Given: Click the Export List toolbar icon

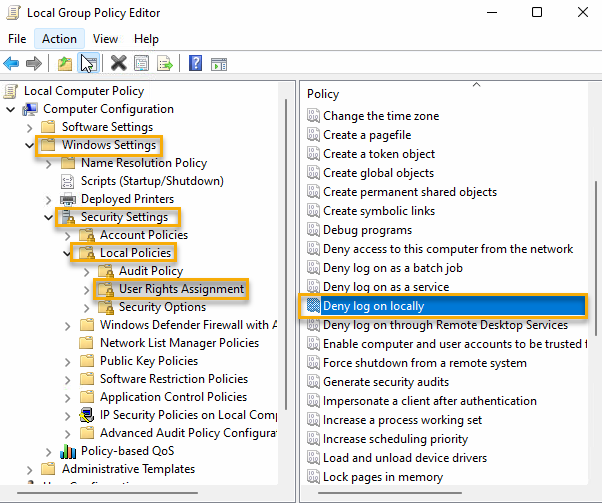Looking at the screenshot, I should (165, 63).
